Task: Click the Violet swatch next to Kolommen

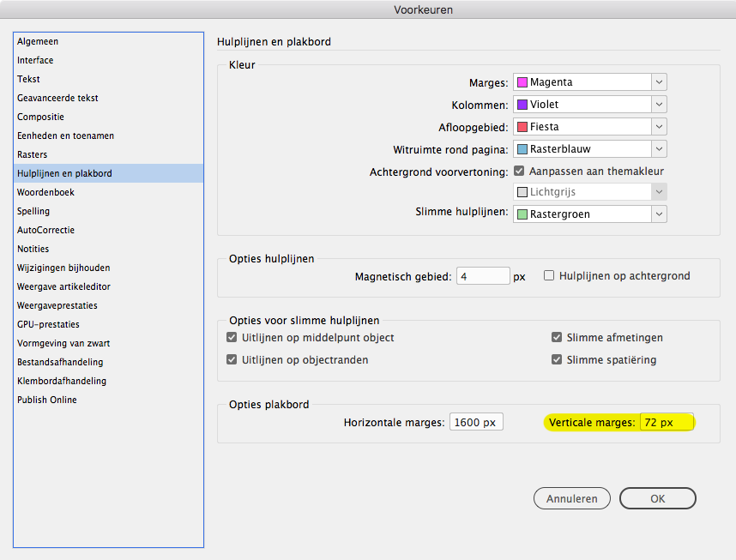Action: pos(522,105)
